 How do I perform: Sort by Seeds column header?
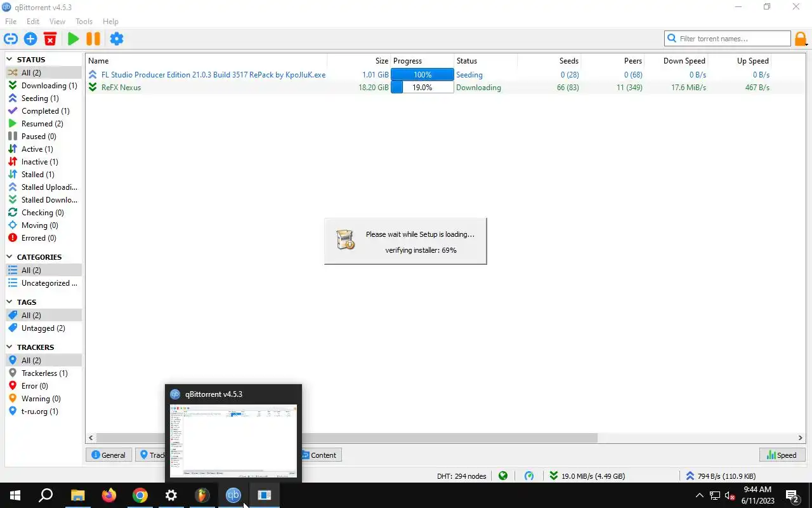[x=549, y=61]
